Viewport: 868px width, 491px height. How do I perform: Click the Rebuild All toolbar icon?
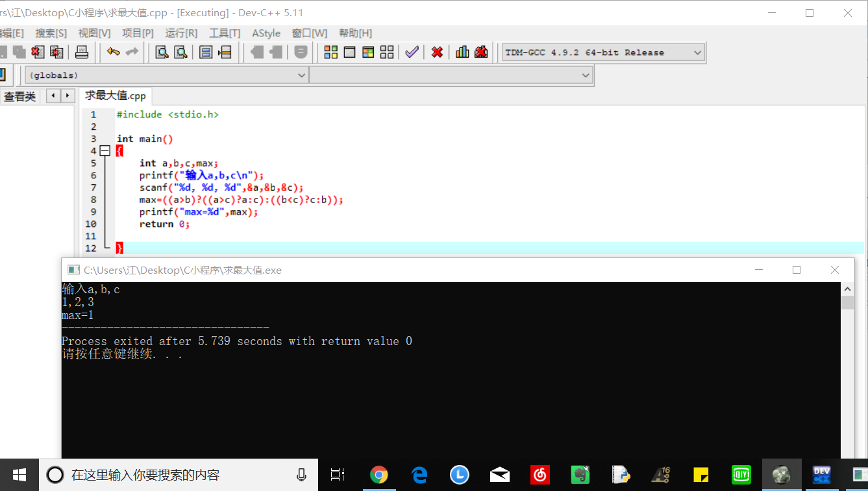(387, 53)
